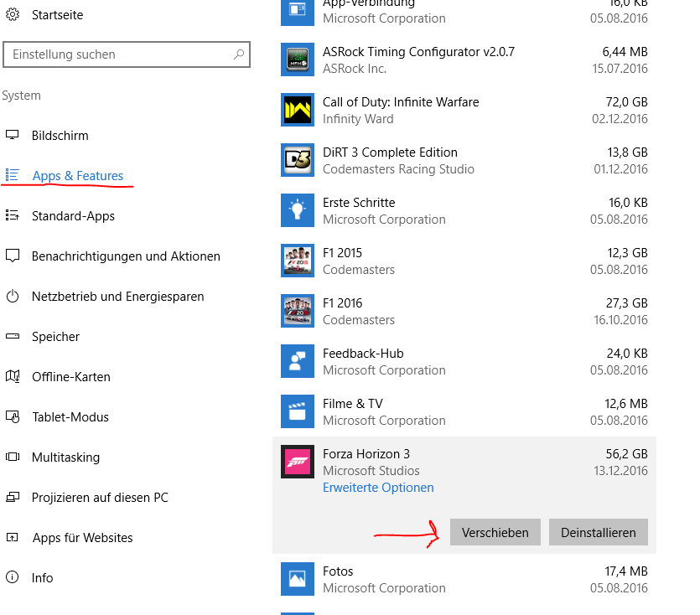
Task: Click the Codemasters Racing Studio publisher text
Action: 398,169
